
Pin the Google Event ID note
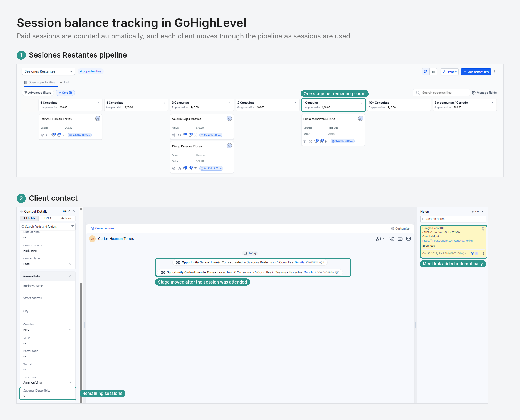coord(483,229)
